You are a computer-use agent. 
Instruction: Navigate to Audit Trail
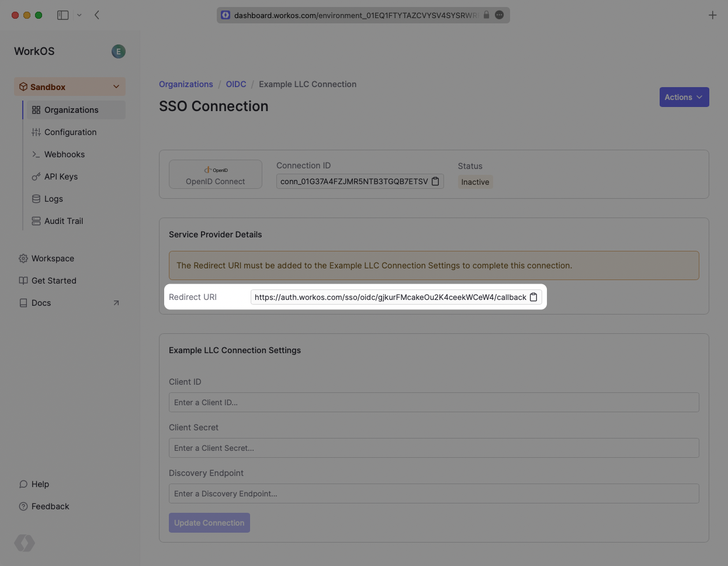64,221
